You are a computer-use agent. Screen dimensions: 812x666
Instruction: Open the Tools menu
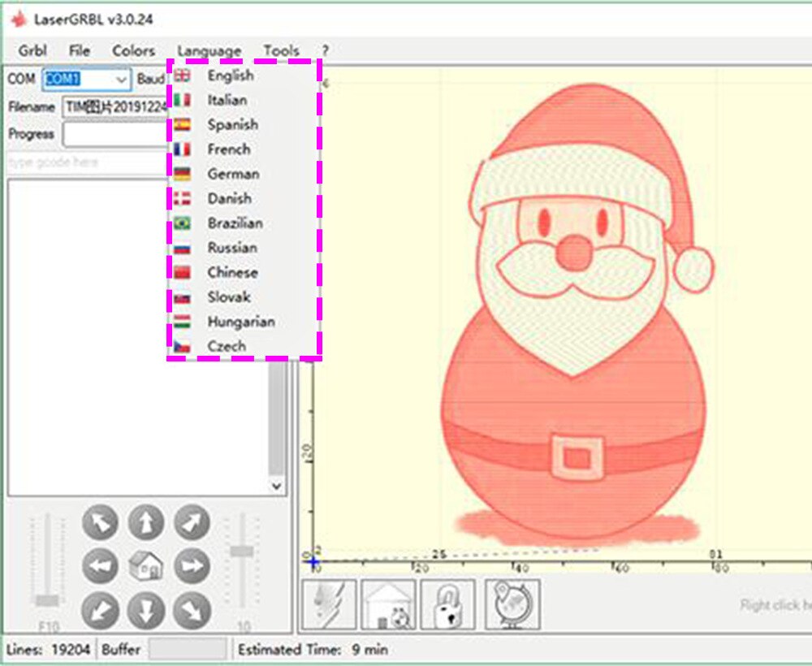tap(281, 50)
